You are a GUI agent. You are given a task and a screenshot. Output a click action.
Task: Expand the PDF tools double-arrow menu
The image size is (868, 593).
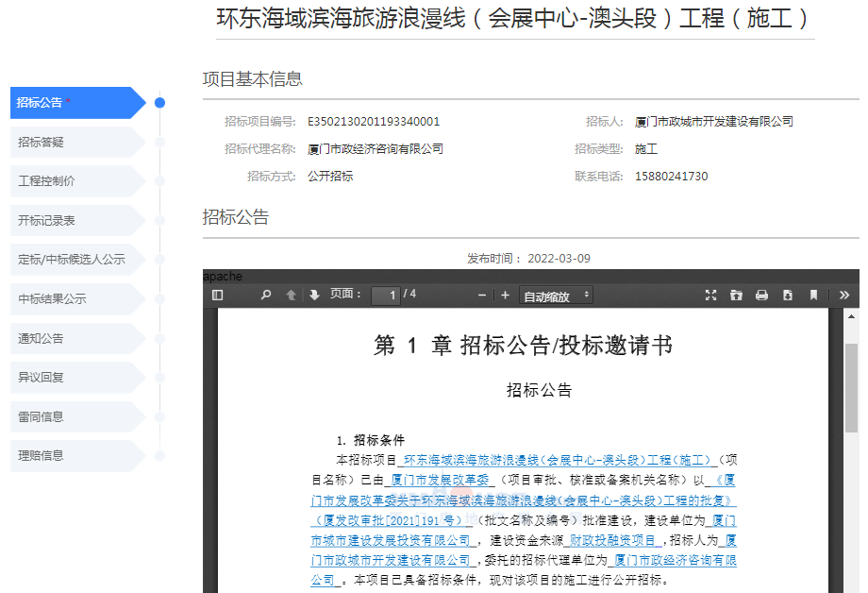(x=844, y=296)
